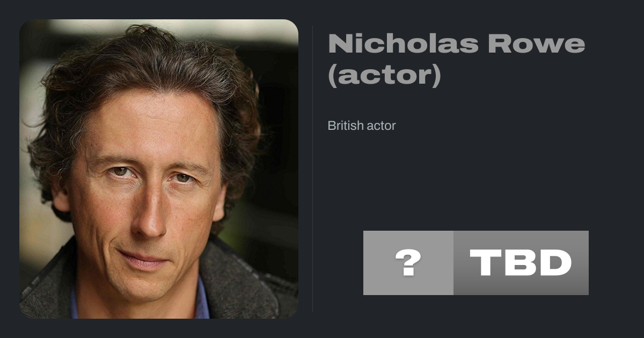
Task: Open the portrait photo thumbnail
Action: pos(159,169)
